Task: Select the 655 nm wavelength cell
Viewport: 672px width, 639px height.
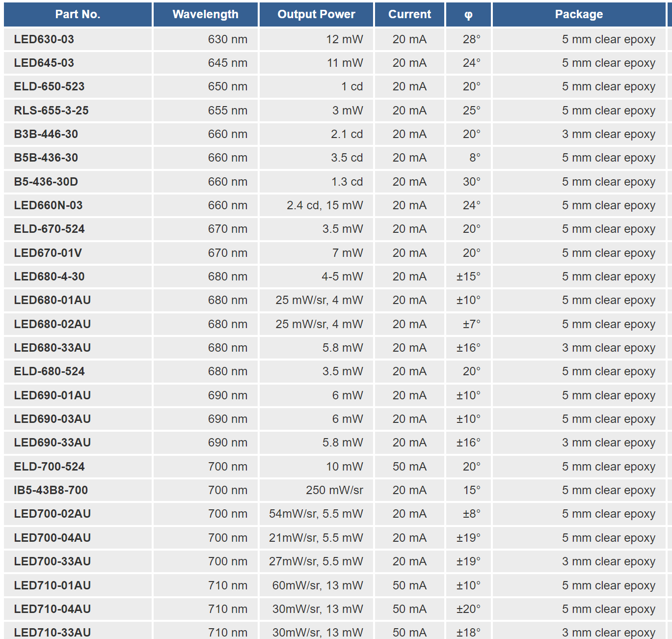Action: pyautogui.click(x=206, y=111)
